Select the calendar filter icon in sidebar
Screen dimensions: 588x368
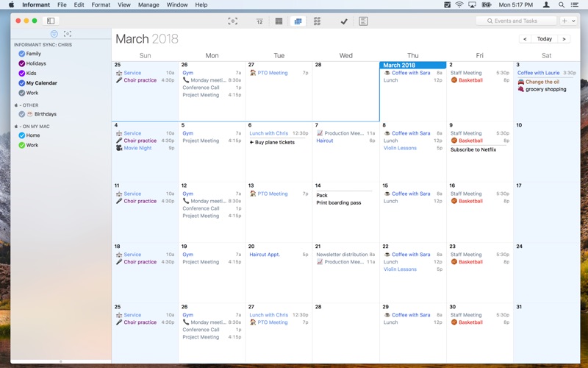(54, 34)
